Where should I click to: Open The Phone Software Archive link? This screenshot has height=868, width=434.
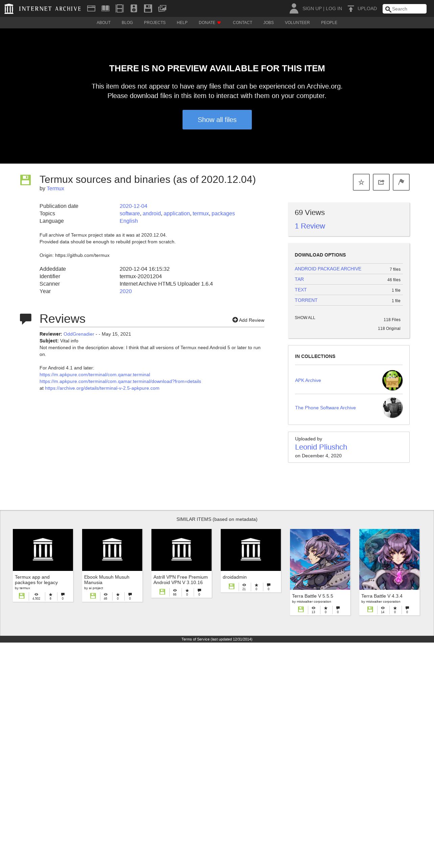tap(325, 408)
